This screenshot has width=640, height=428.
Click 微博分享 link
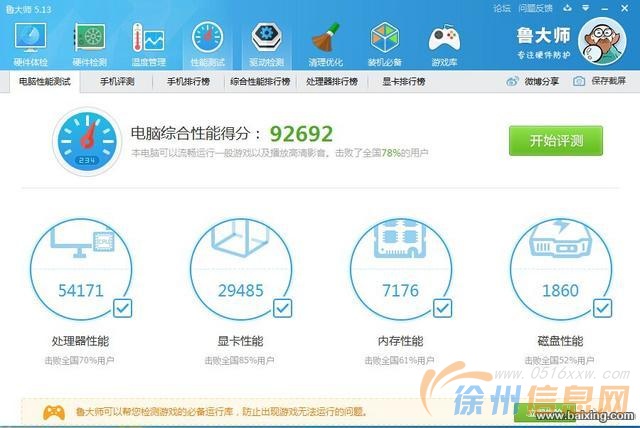[542, 81]
